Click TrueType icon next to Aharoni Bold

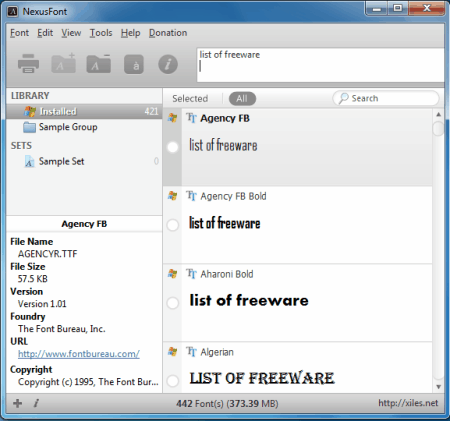191,274
